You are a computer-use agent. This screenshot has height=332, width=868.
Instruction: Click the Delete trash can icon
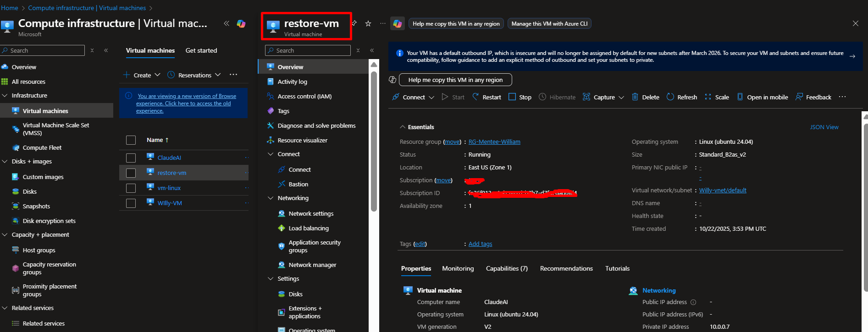[x=635, y=97]
